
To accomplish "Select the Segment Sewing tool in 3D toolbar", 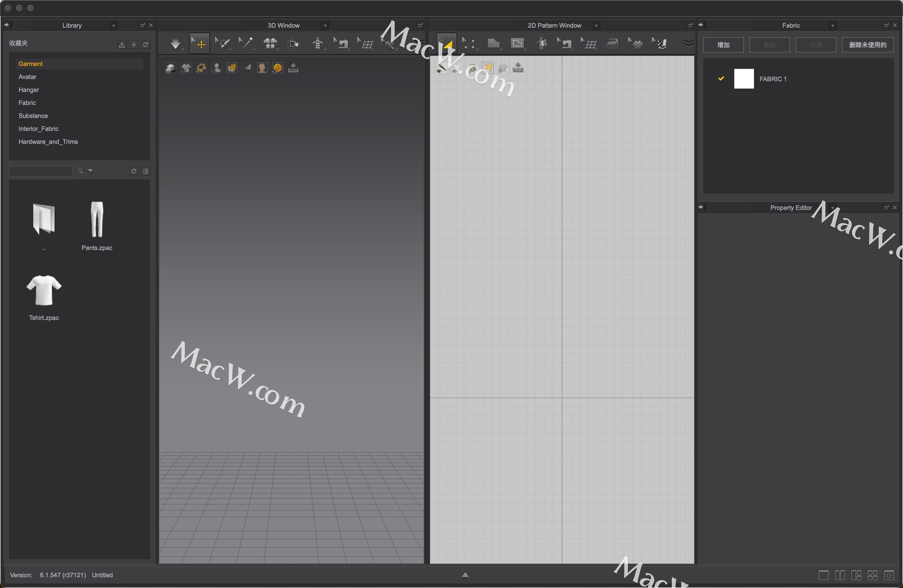I will 341,44.
